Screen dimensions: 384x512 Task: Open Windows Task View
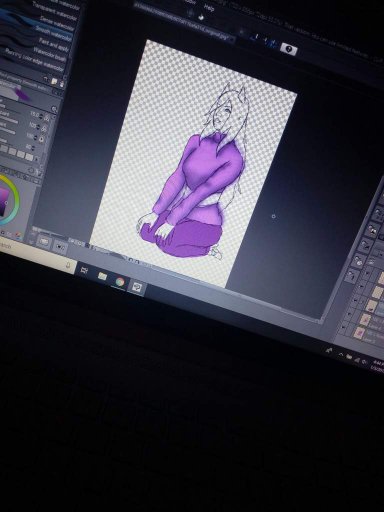84,270
